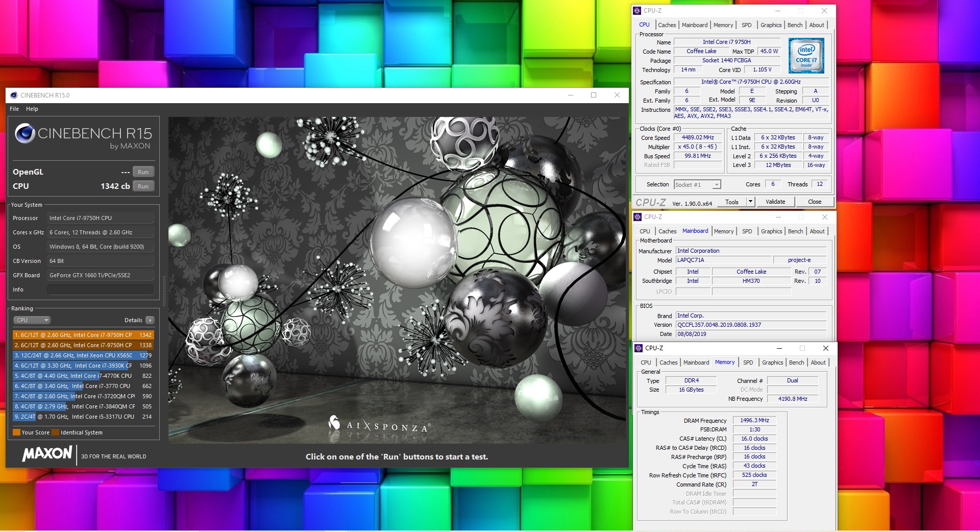Image resolution: width=980 pixels, height=532 pixels.
Task: Click the Intel Core i7 logo badge
Action: point(806,56)
